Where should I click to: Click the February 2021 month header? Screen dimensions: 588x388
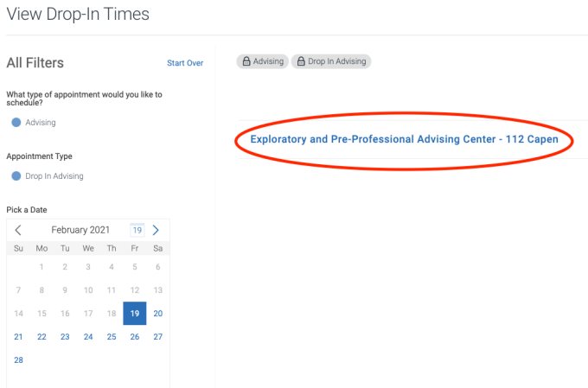point(80,230)
